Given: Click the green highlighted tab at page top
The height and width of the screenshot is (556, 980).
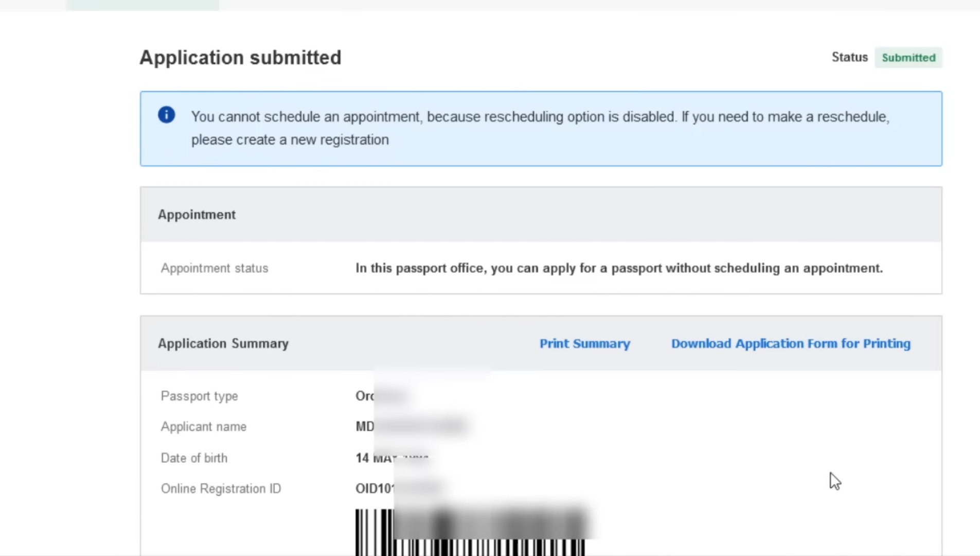Looking at the screenshot, I should (x=142, y=4).
